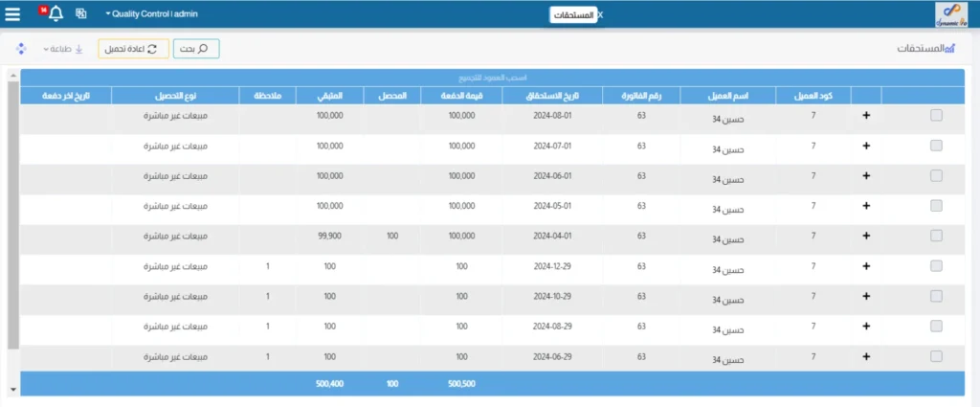Click the purple four-dot icon in toolbar
Screen dimensions: 980x407
click(21, 48)
